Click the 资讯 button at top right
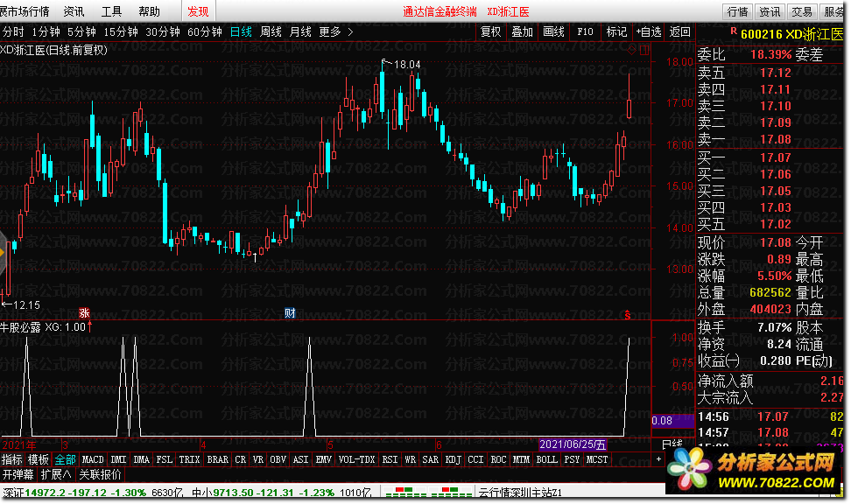The image size is (851, 504). pyautogui.click(x=770, y=11)
